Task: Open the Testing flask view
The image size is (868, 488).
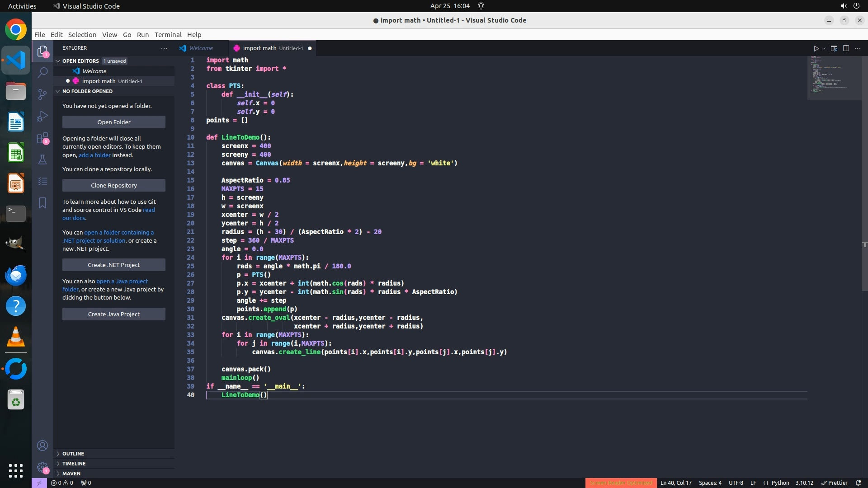Action: [x=42, y=160]
